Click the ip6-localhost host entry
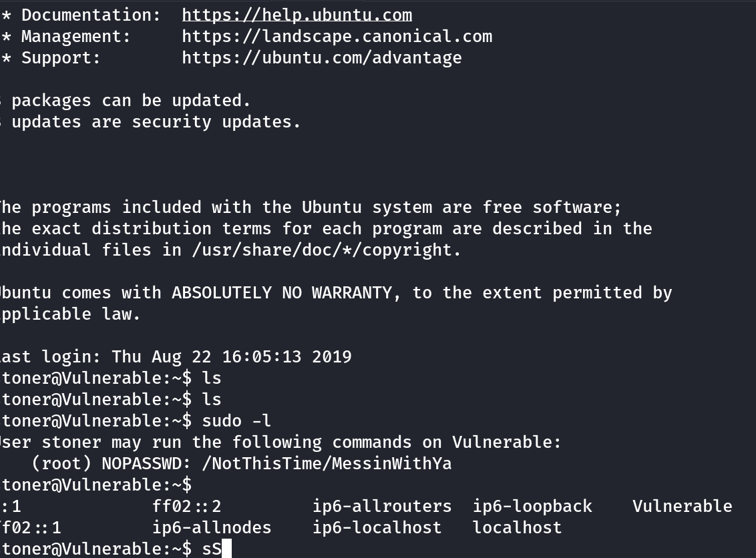756x558 pixels. pos(377,527)
